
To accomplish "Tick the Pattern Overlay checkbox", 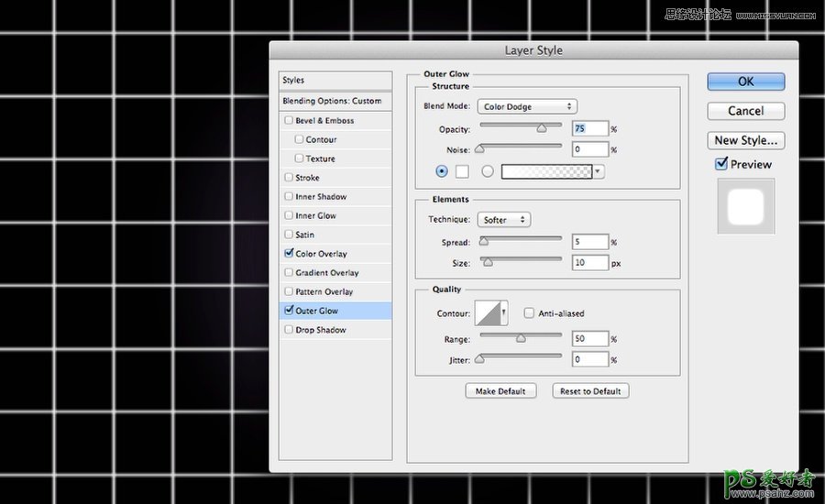I will click(x=289, y=290).
